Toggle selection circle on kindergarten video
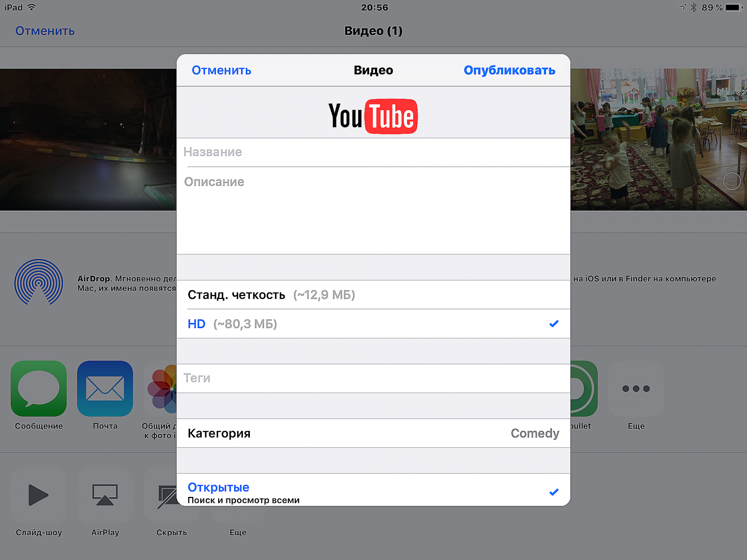Screen dimensions: 747x560 click(x=731, y=181)
